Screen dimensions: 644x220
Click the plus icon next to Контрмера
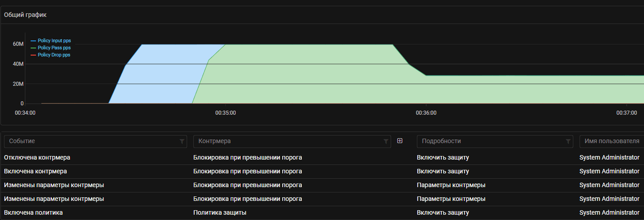pos(400,141)
